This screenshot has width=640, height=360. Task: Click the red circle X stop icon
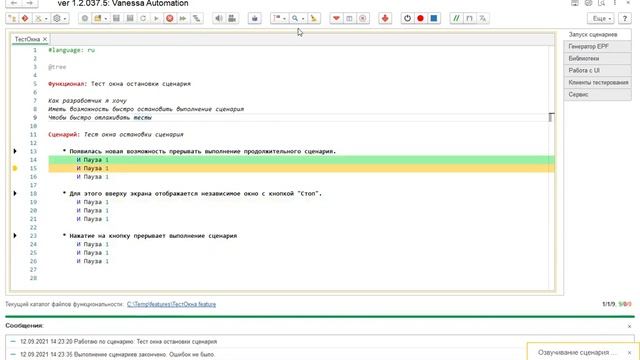tap(170, 18)
